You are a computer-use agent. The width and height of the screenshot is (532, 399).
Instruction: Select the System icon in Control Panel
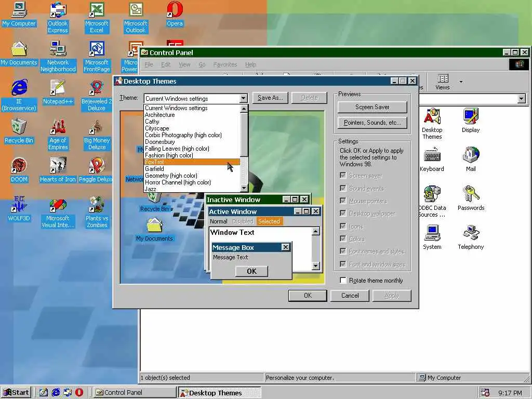(x=432, y=237)
